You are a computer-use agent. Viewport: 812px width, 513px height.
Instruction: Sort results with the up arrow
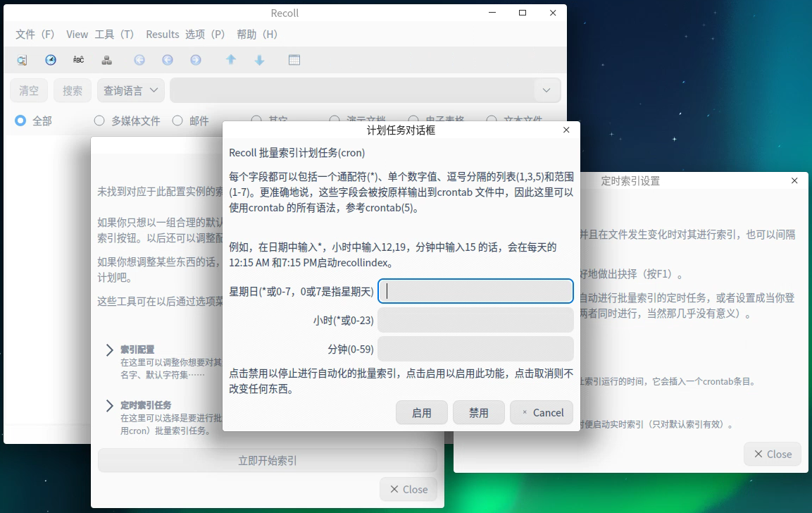pos(231,60)
